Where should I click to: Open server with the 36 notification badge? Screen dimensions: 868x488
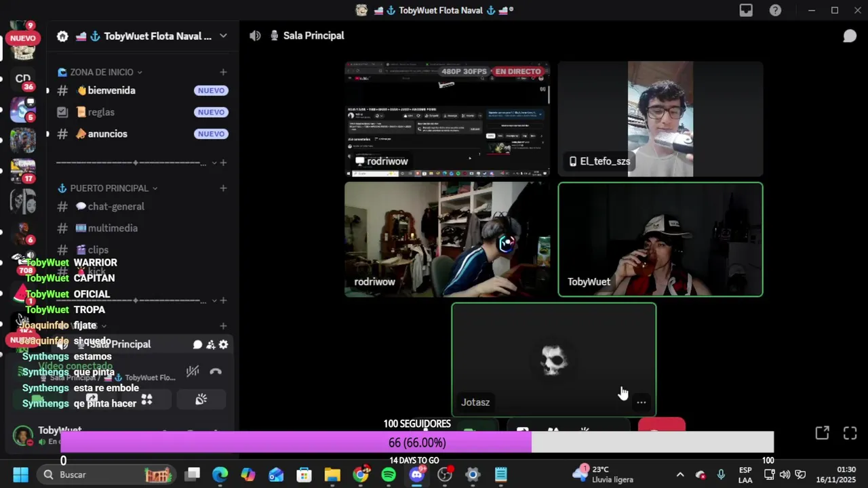pyautogui.click(x=23, y=80)
